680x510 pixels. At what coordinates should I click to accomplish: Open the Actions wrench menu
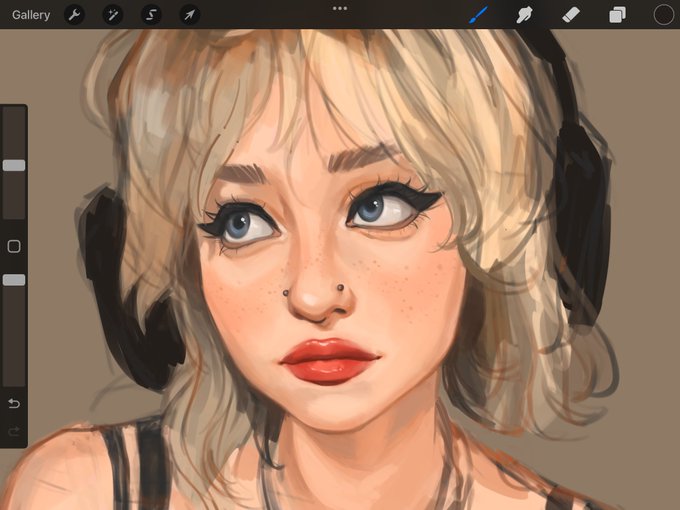[74, 15]
